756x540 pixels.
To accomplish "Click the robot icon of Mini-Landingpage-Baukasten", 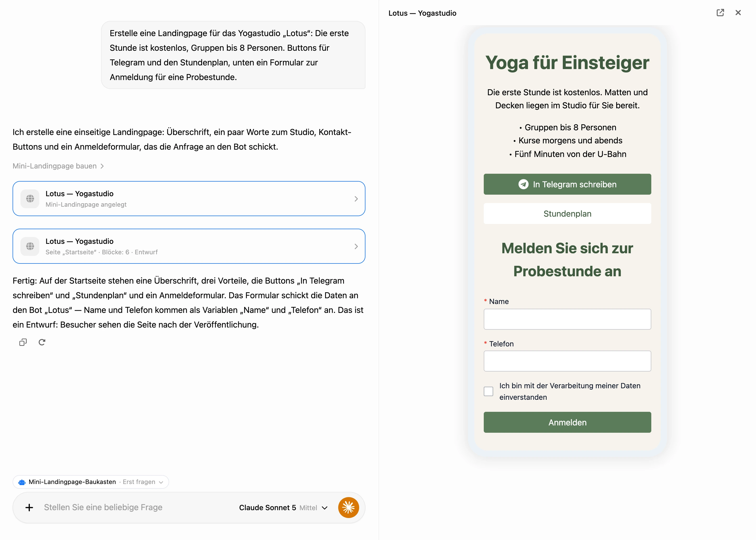I will pos(22,482).
